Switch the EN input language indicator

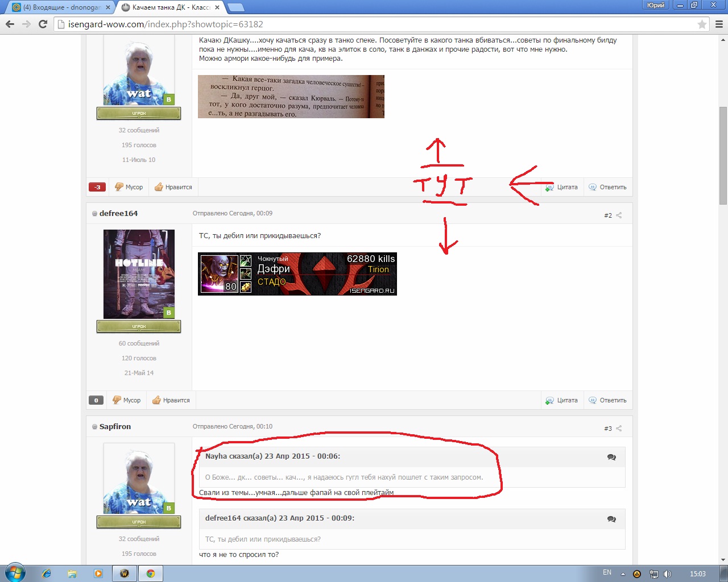pyautogui.click(x=607, y=572)
